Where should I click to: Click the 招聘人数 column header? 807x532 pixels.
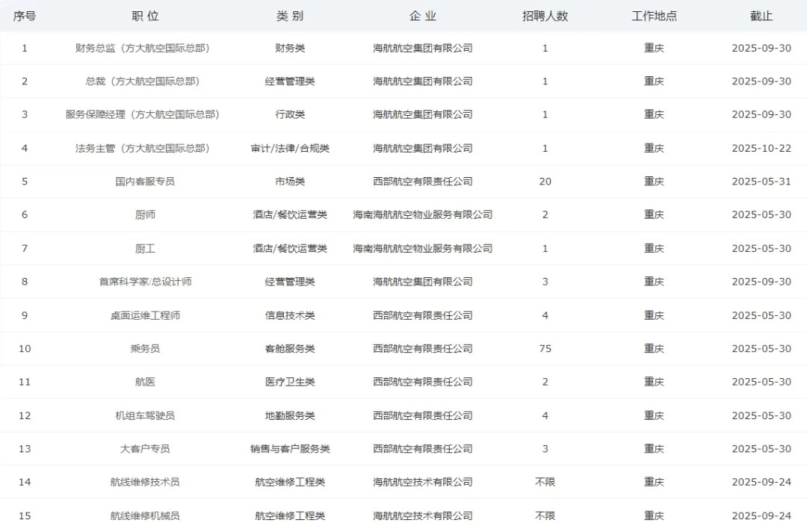point(545,16)
